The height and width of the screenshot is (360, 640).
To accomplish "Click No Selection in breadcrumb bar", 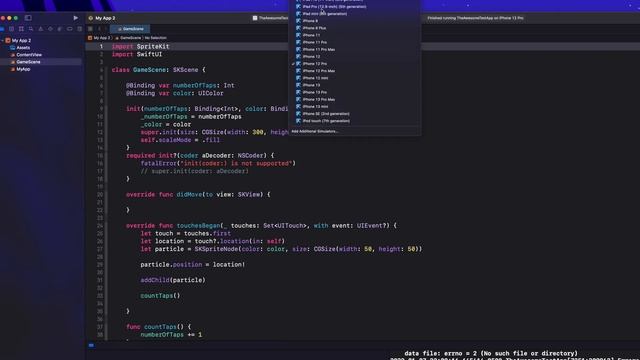I will tap(156, 38).
